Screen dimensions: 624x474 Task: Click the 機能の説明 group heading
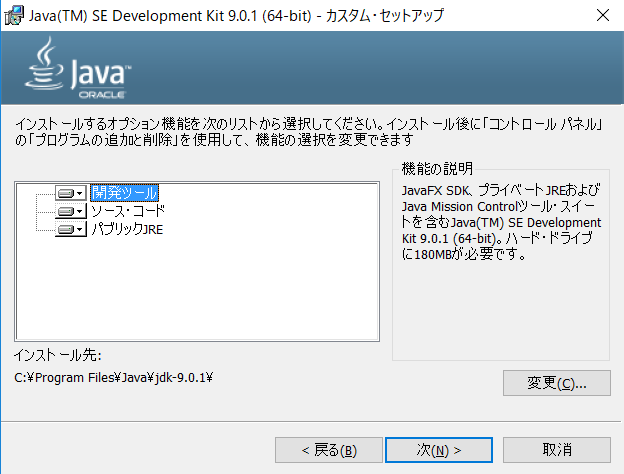[x=437, y=169]
